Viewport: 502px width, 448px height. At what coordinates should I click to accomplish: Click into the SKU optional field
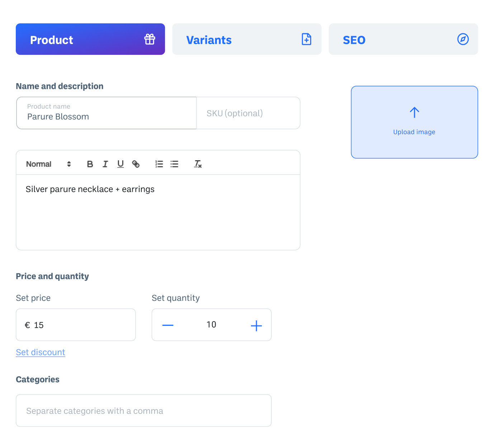pos(248,113)
